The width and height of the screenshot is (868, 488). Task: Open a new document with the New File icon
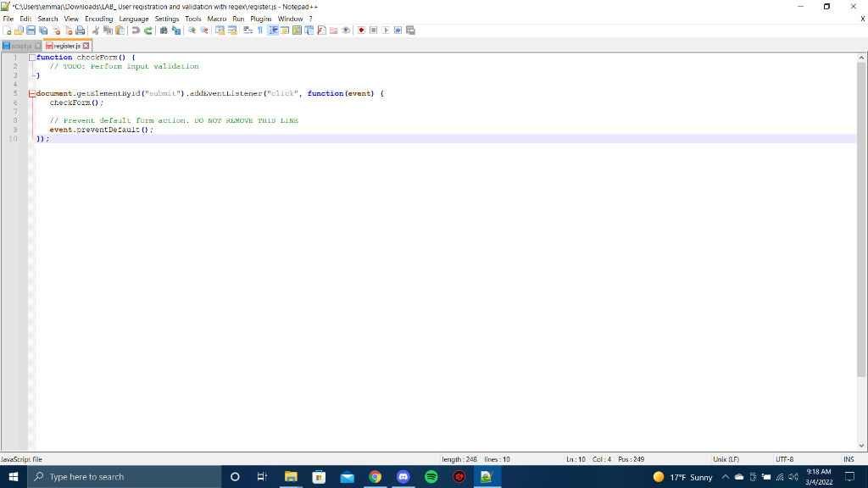[x=7, y=30]
